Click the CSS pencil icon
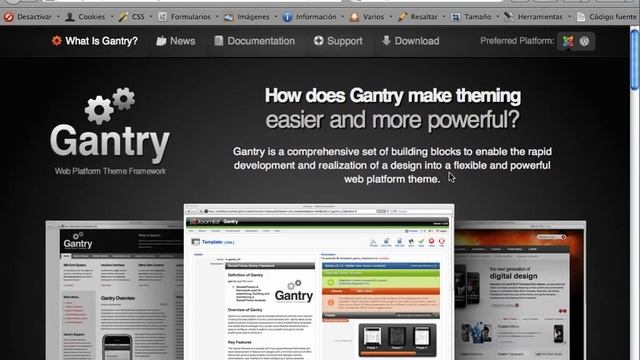 tap(123, 17)
